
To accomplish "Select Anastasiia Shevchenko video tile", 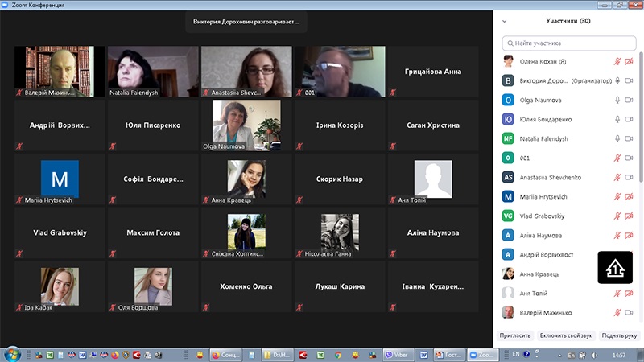I will pyautogui.click(x=246, y=72).
